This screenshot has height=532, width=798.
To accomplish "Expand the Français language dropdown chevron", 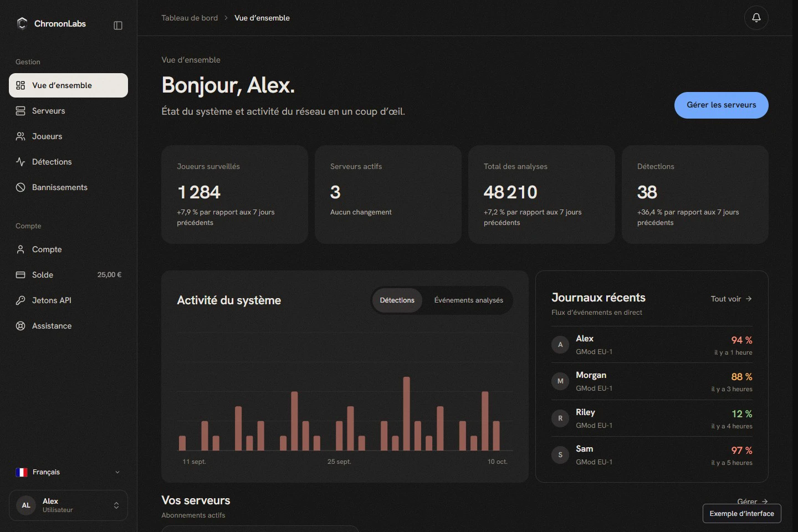I will pos(117,472).
